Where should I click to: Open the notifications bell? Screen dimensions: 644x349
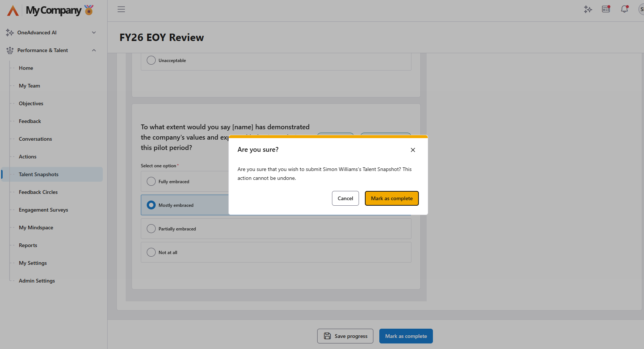pyautogui.click(x=624, y=9)
